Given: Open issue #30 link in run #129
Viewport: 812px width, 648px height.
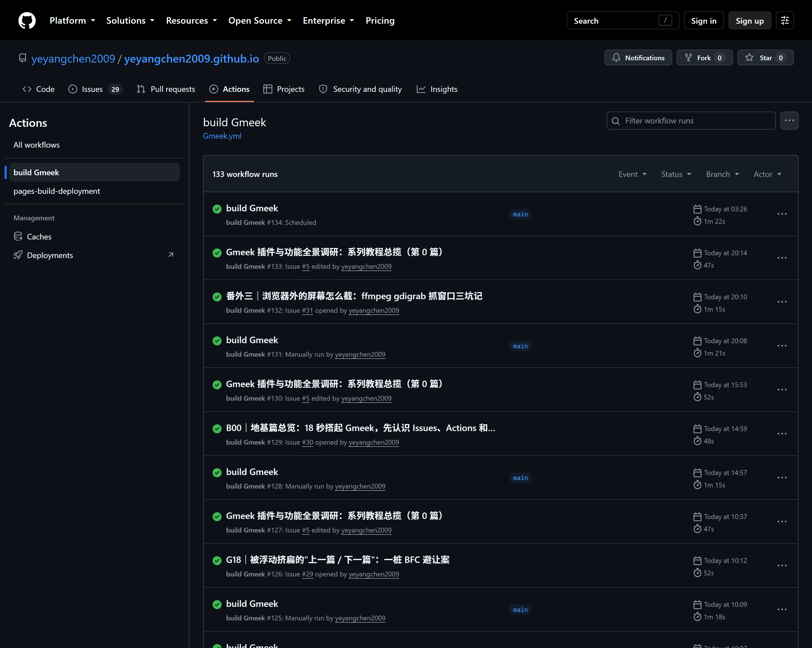Looking at the screenshot, I should coord(307,442).
